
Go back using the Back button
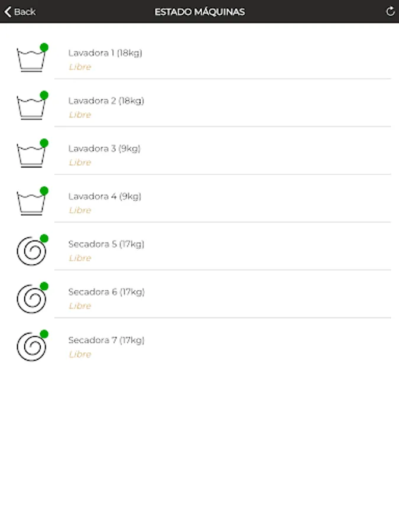20,12
